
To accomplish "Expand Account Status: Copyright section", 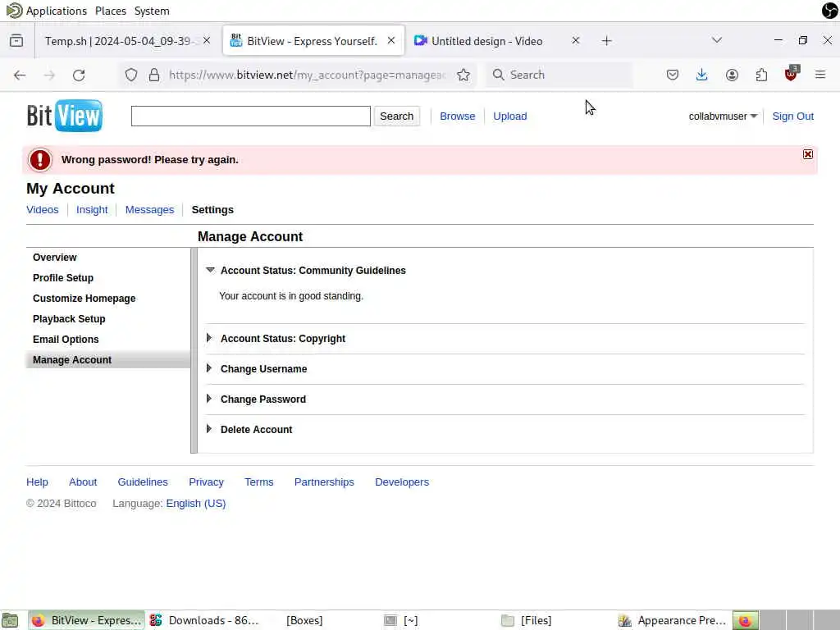I will [209, 338].
